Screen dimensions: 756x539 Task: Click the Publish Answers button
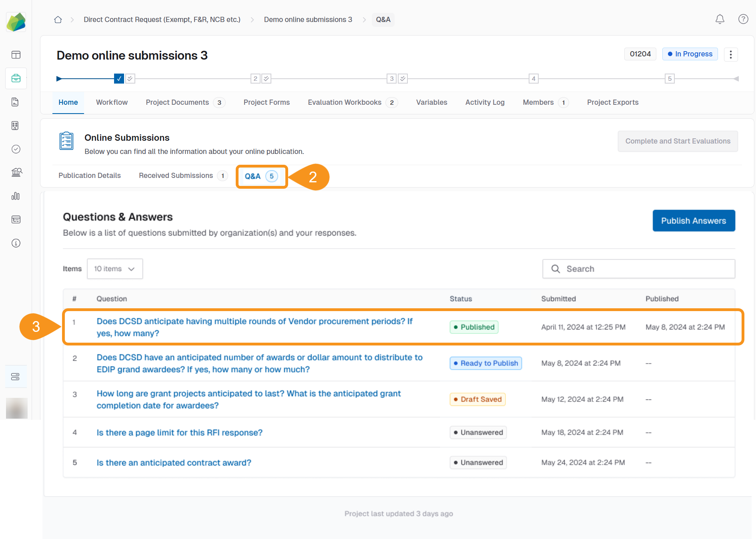(x=693, y=221)
